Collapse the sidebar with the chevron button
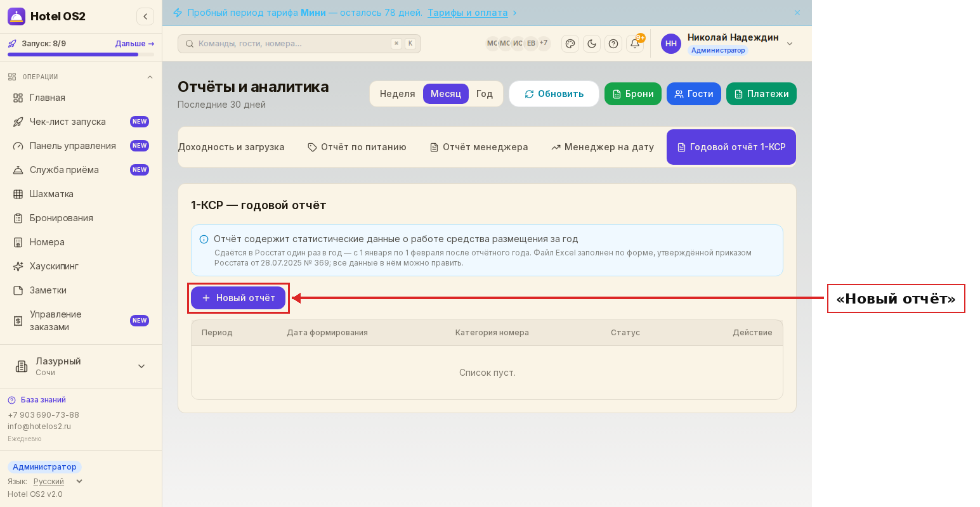980x507 pixels. [145, 16]
